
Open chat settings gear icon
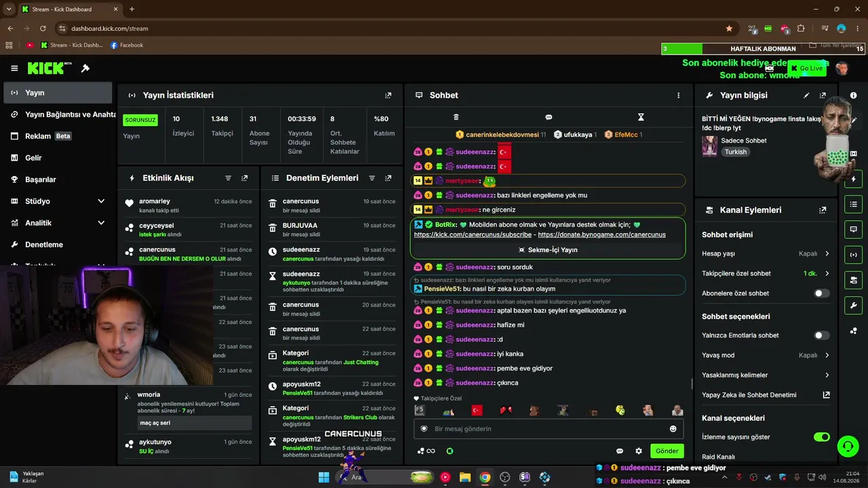pos(638,451)
